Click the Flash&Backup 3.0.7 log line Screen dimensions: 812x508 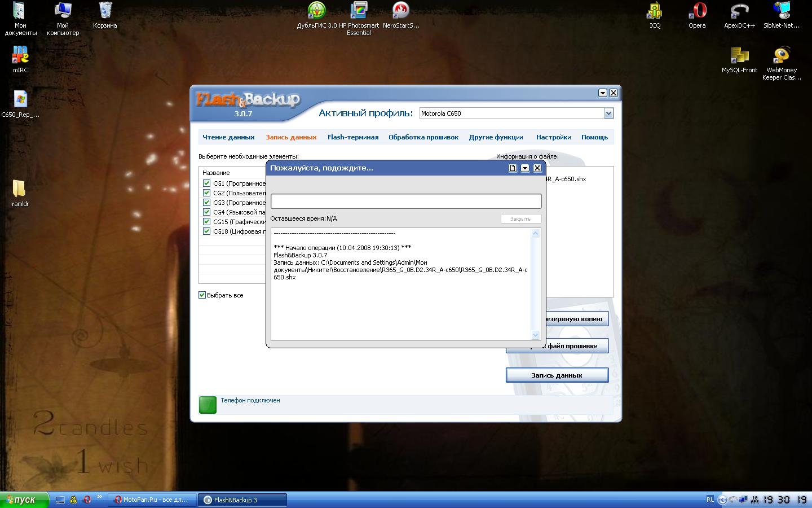(300, 255)
